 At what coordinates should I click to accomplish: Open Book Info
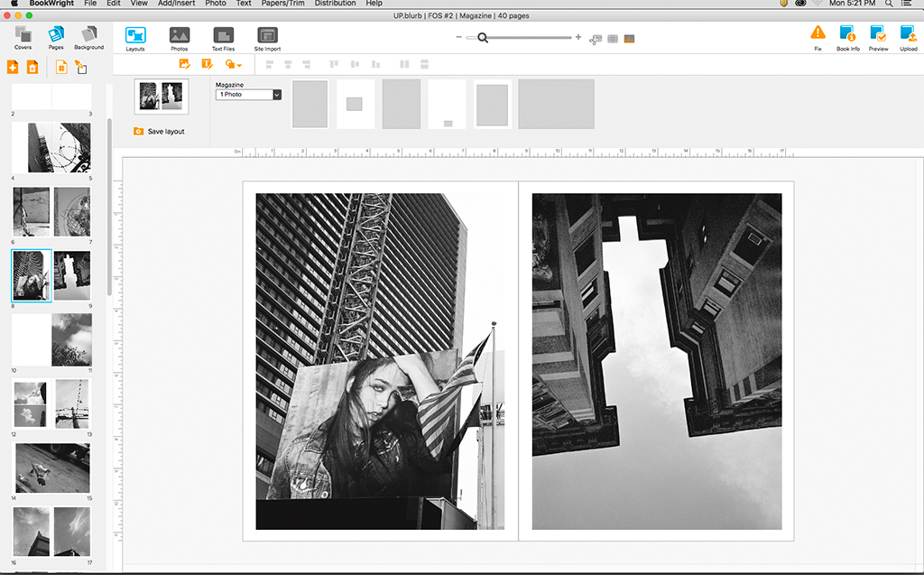[x=848, y=34]
